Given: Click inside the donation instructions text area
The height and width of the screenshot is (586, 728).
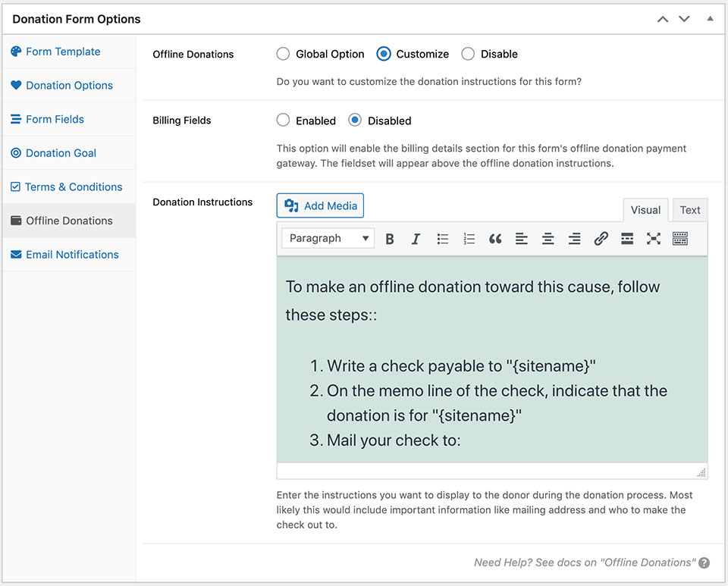Looking at the screenshot, I should pyautogui.click(x=492, y=359).
